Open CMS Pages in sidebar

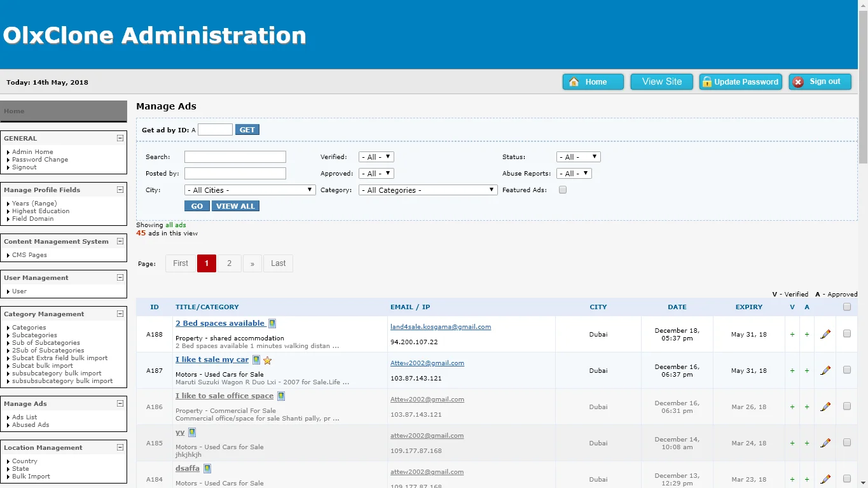[x=29, y=255]
